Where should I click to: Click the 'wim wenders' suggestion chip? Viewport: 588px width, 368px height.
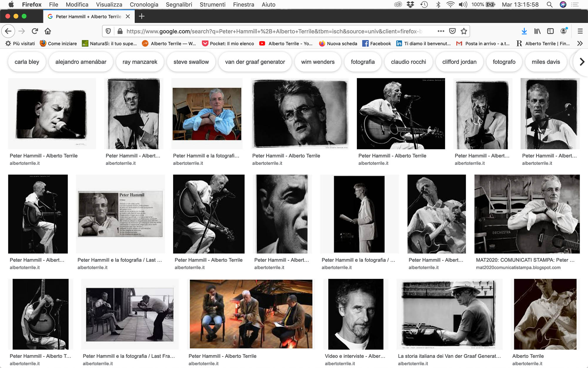click(x=318, y=62)
